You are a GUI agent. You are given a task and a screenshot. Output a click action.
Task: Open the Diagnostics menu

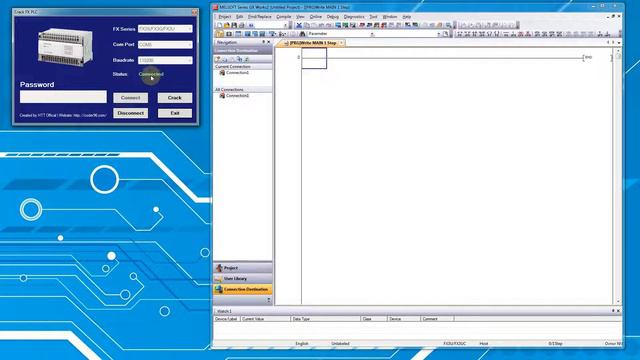pyautogui.click(x=354, y=17)
